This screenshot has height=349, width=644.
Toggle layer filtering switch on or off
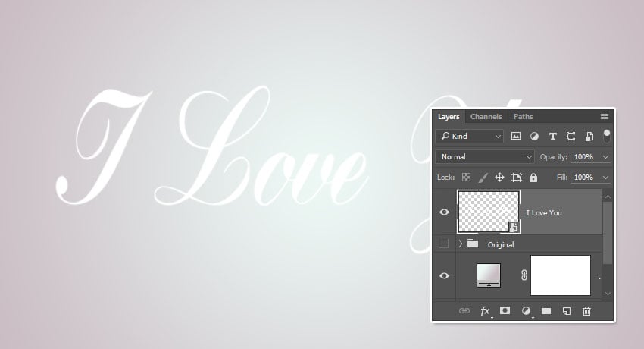coord(606,136)
